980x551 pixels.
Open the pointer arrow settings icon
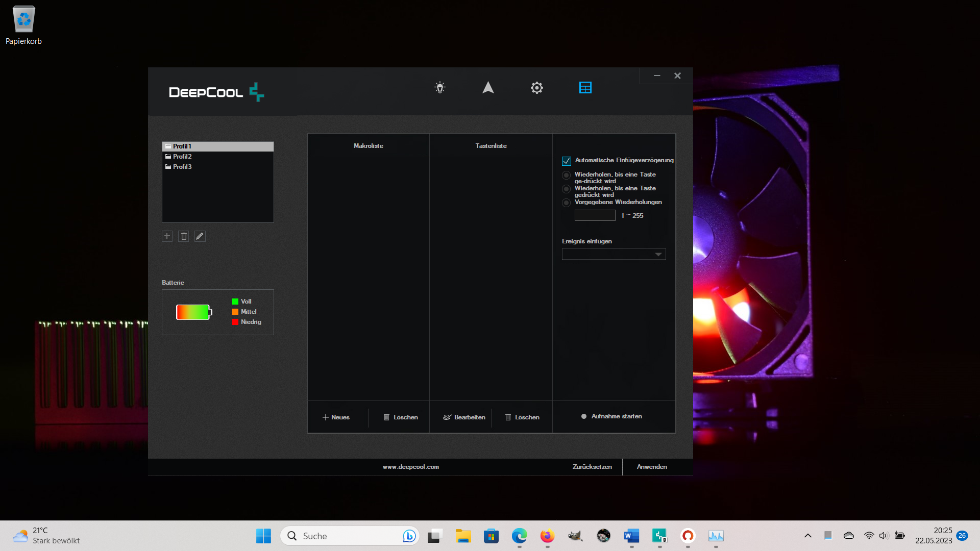pyautogui.click(x=488, y=88)
